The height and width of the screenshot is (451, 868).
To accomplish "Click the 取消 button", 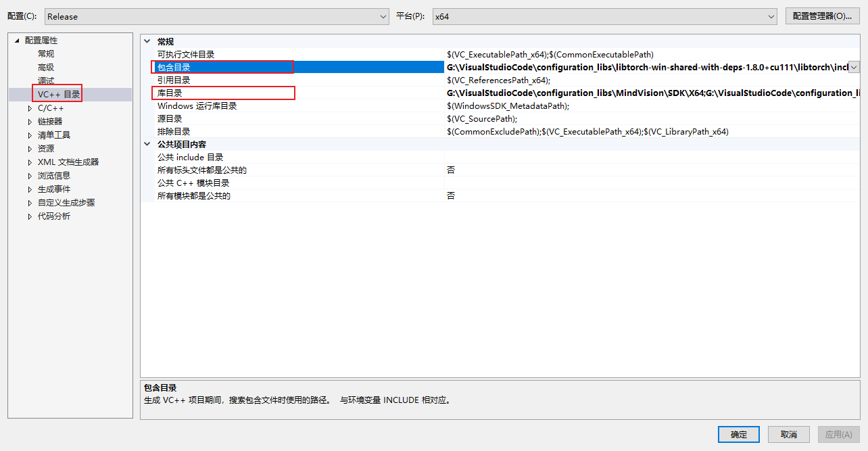I will [788, 434].
